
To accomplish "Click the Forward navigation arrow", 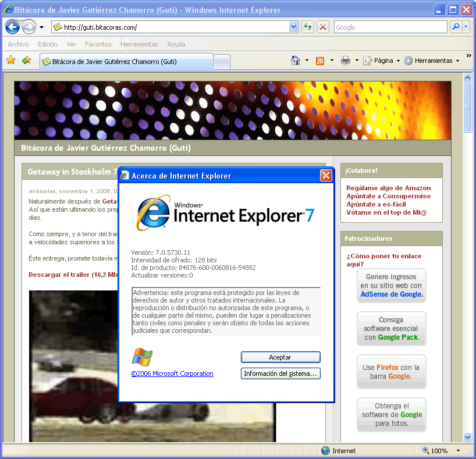I will (28, 27).
